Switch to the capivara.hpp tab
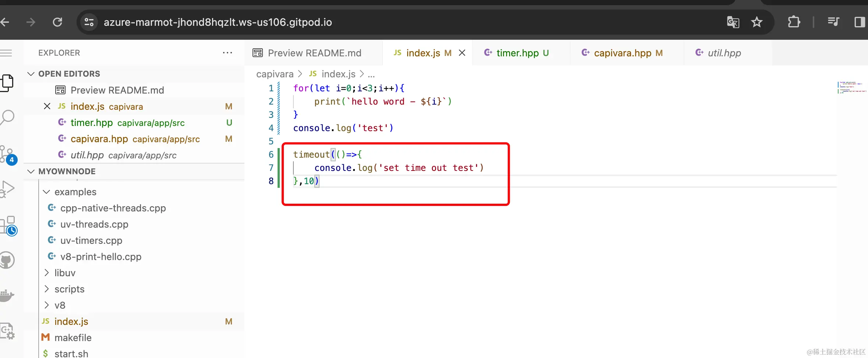Viewport: 868px width, 358px height. (x=627, y=53)
